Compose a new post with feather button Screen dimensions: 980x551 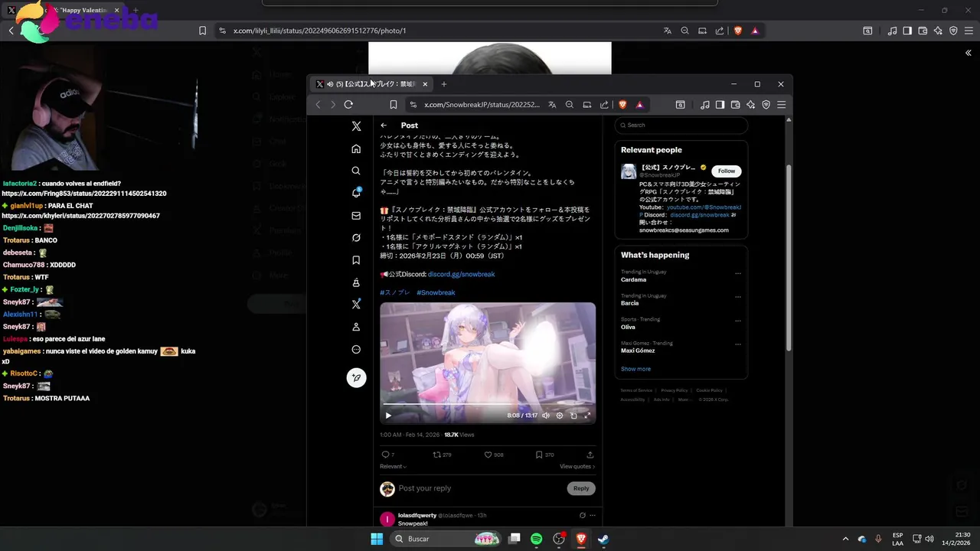click(x=356, y=377)
